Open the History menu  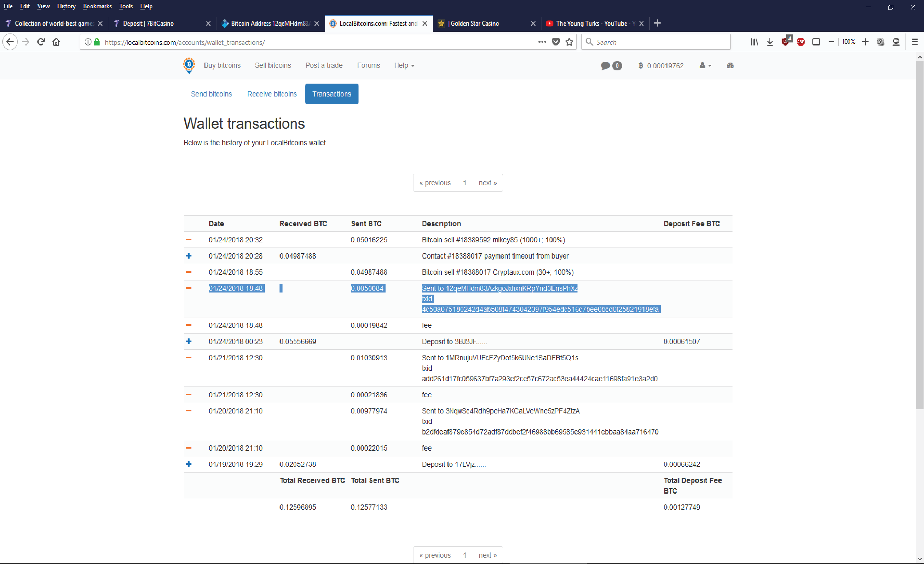pyautogui.click(x=66, y=6)
